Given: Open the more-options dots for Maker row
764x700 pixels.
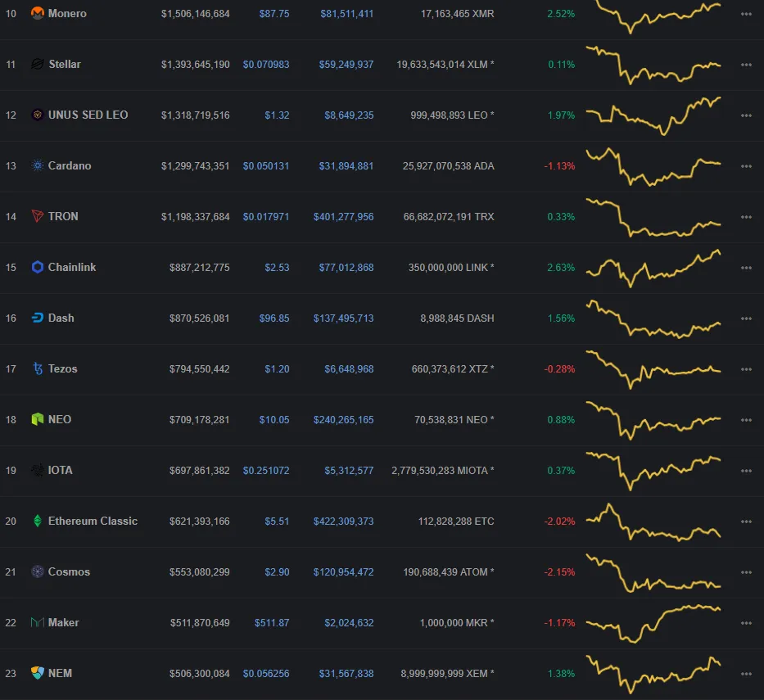Looking at the screenshot, I should 746,622.
